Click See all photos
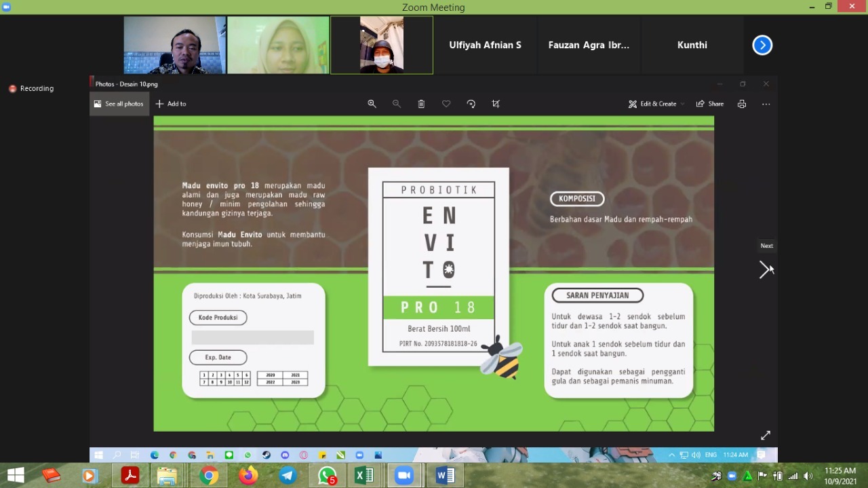 119,104
